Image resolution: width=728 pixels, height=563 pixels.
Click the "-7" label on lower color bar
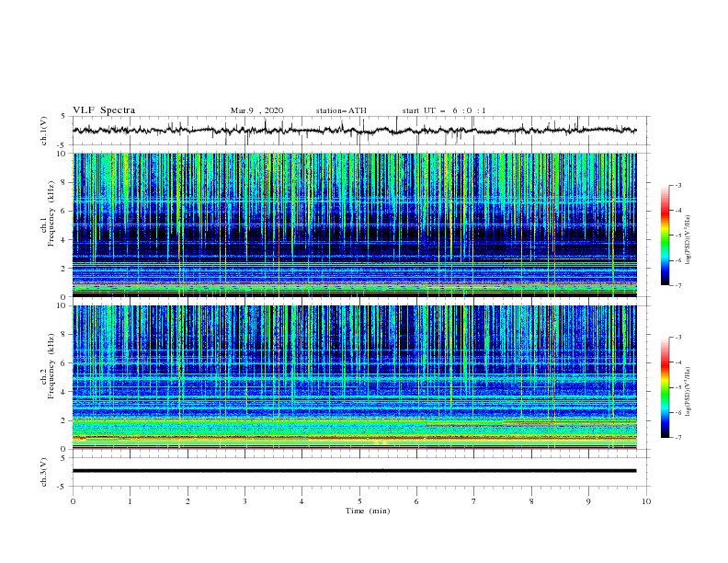point(678,438)
